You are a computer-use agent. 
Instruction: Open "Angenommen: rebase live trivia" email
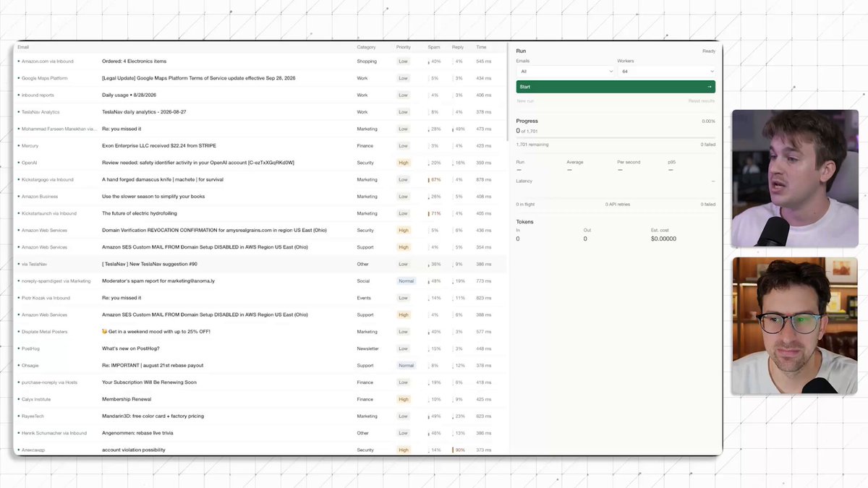point(137,433)
